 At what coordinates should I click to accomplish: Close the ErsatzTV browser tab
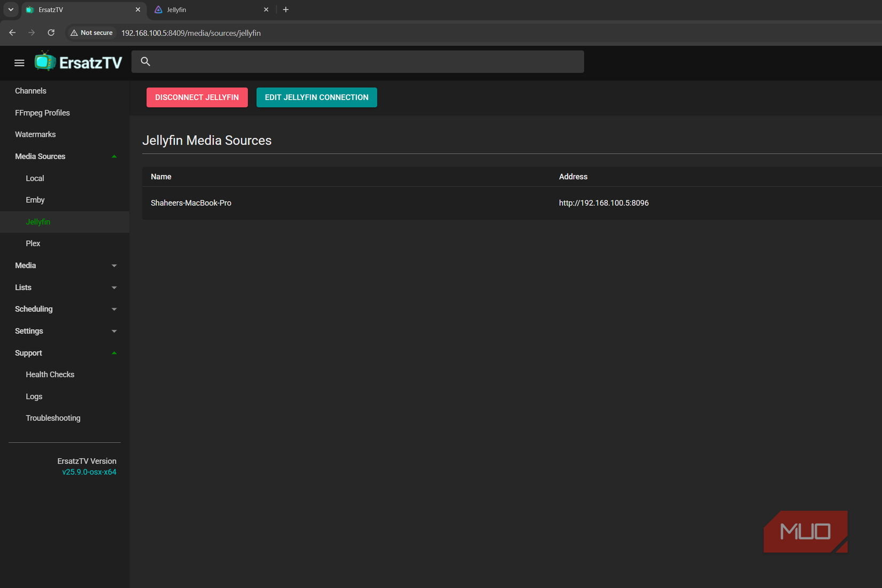pos(138,10)
